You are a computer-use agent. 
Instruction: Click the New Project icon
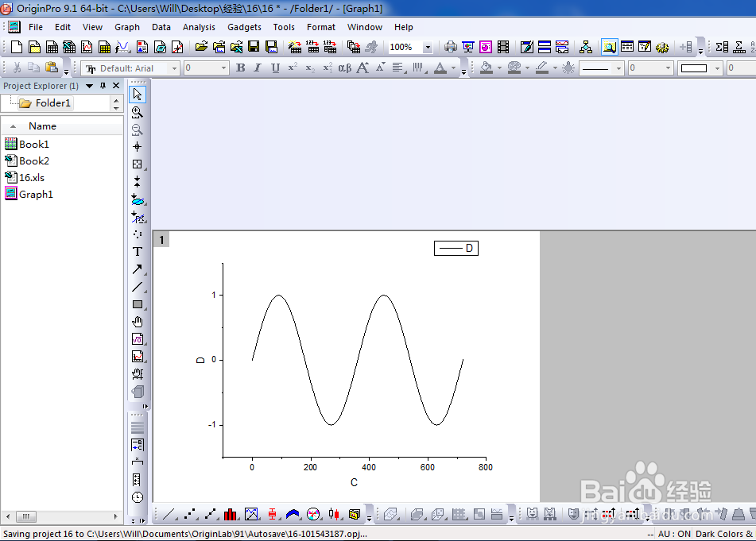[x=17, y=47]
